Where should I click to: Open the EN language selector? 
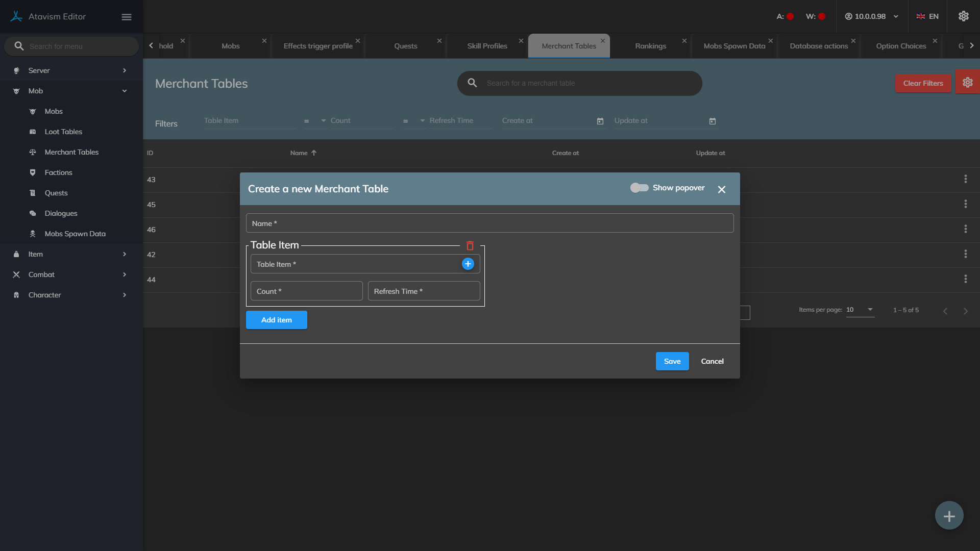point(927,16)
